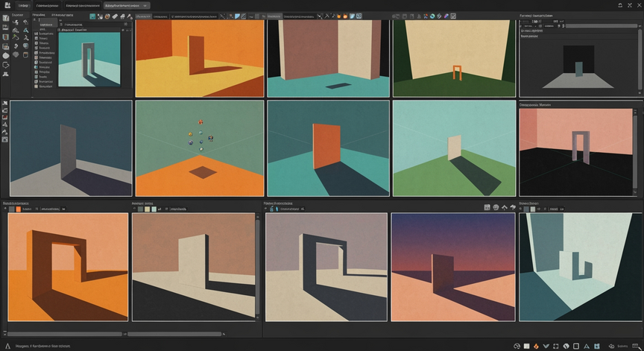This screenshot has width=644, height=351.
Task: Select the dark blue viewport with grey slab
Action: tap(71, 148)
